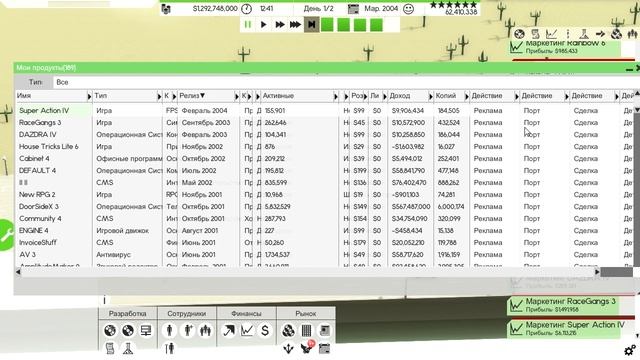Click the calendar icon beside Мар. 2004
Viewport: 640px width, 360px height.
[353, 9]
